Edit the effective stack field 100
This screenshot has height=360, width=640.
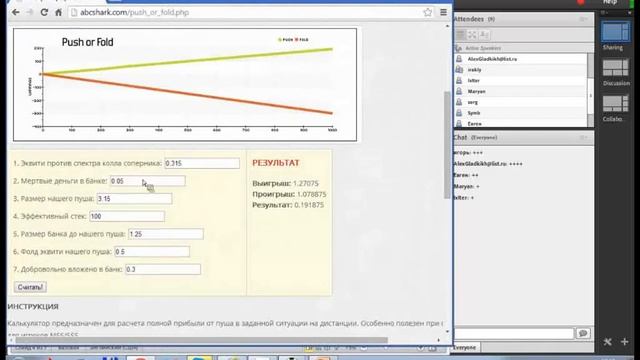[x=127, y=216]
